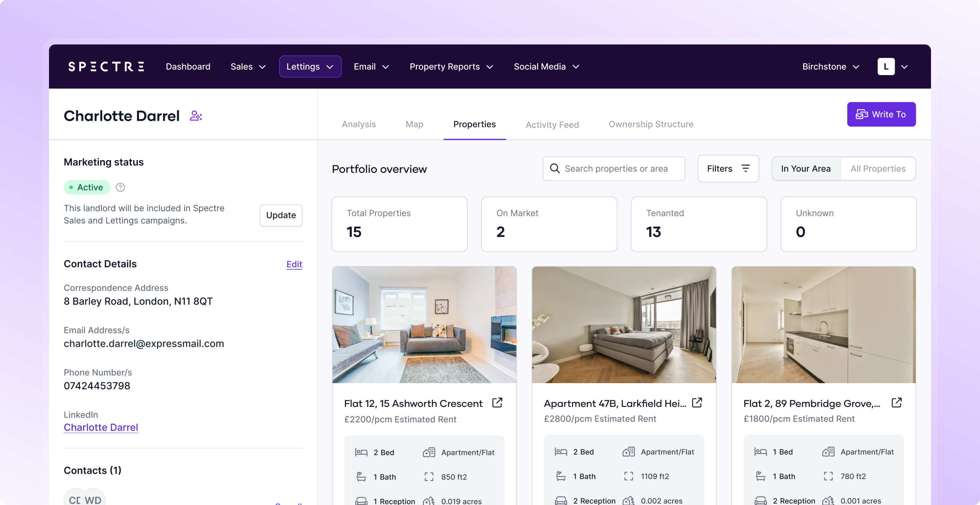Click building type icon on Pembridge Grove card
This screenshot has width=980, height=505.
click(x=828, y=452)
